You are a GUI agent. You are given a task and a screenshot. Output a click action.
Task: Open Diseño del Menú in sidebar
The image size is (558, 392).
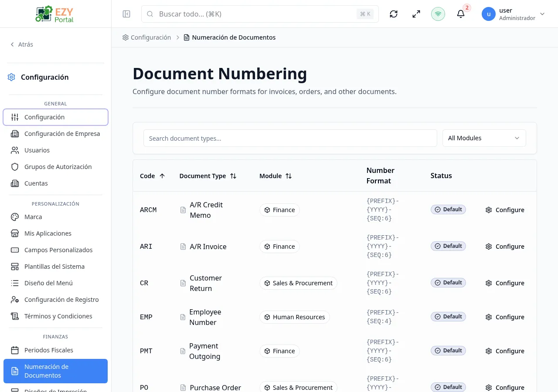coord(55,283)
